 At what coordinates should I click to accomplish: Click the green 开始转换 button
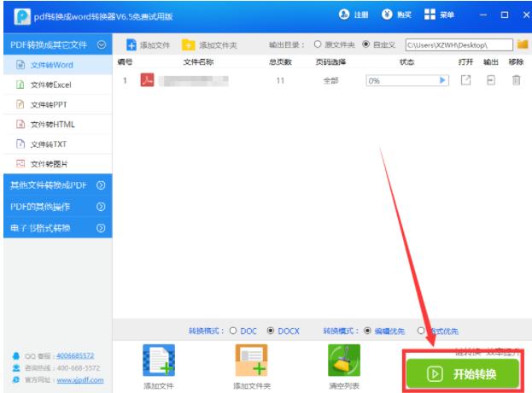tap(463, 374)
